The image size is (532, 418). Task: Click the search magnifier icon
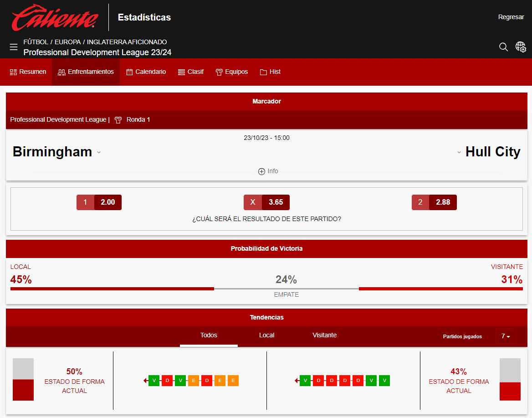click(503, 47)
